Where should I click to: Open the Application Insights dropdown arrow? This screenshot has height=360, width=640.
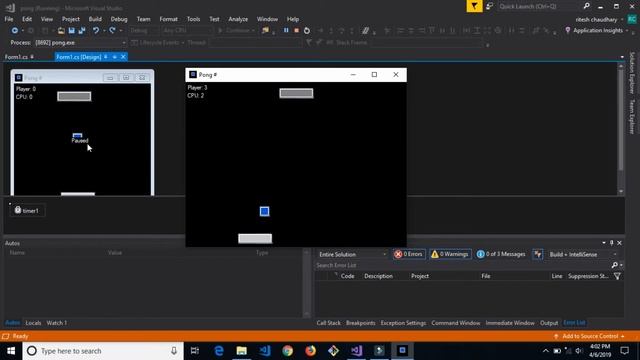click(627, 31)
